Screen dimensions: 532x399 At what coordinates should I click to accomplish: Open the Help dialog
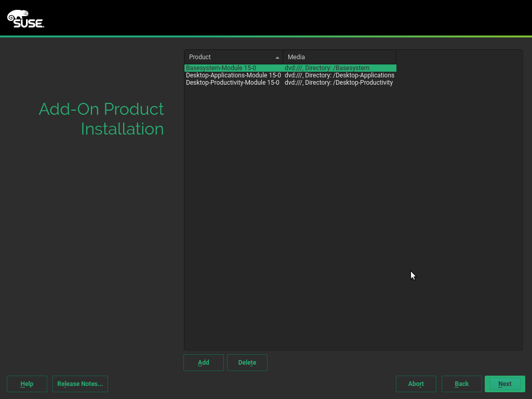click(27, 384)
